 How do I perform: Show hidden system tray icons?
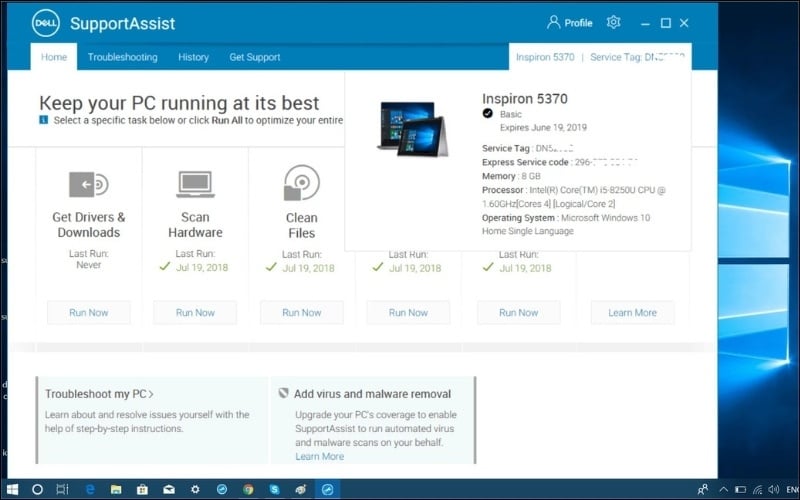pyautogui.click(x=723, y=490)
